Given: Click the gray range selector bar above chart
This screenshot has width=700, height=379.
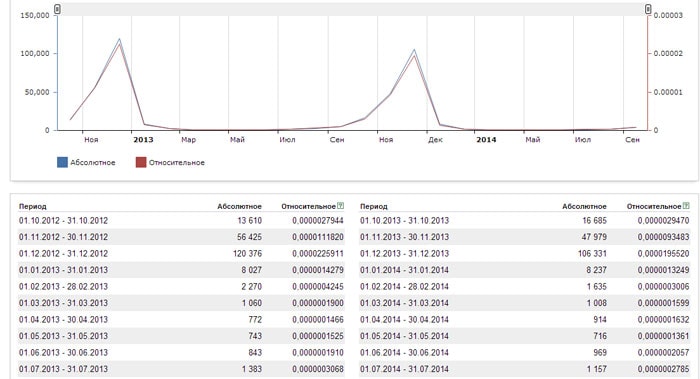Looking at the screenshot, I should (x=353, y=9).
